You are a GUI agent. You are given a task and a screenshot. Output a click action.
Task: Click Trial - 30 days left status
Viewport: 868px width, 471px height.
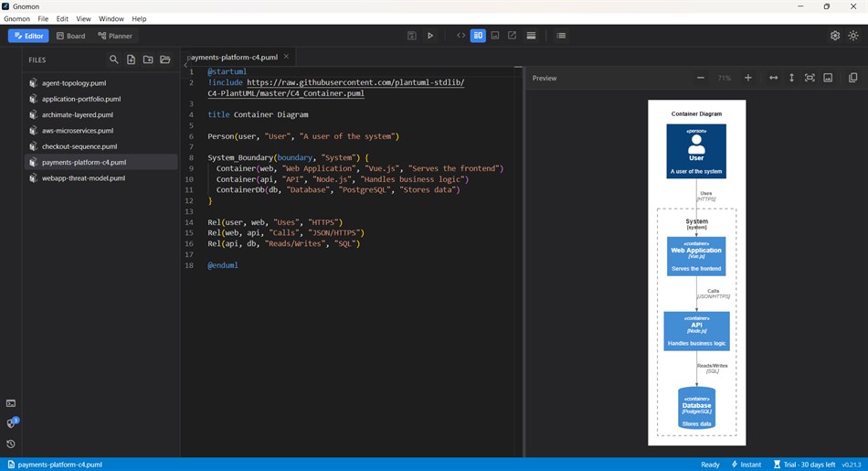click(804, 465)
